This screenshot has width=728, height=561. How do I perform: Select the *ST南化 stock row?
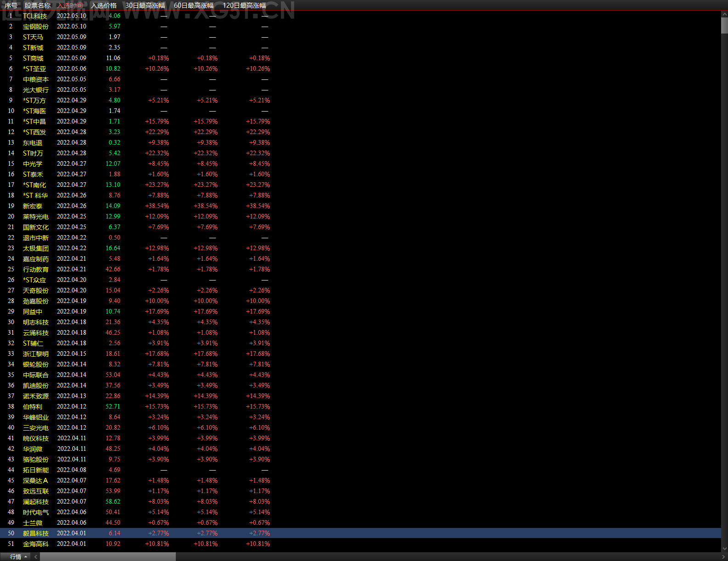pos(360,185)
